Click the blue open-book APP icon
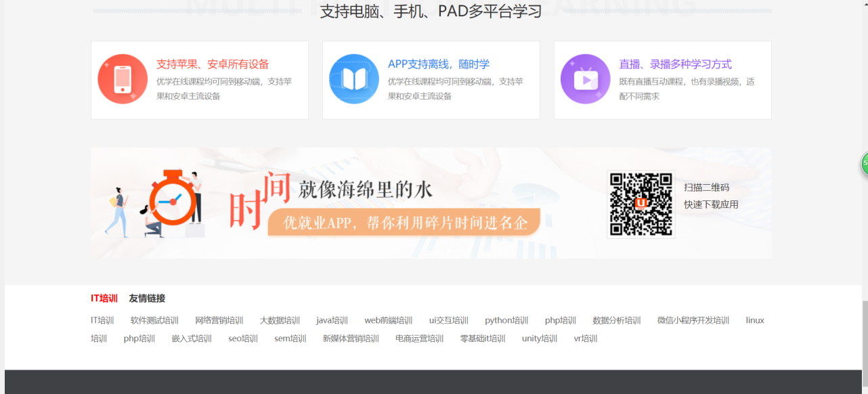This screenshot has width=868, height=394. 354,79
